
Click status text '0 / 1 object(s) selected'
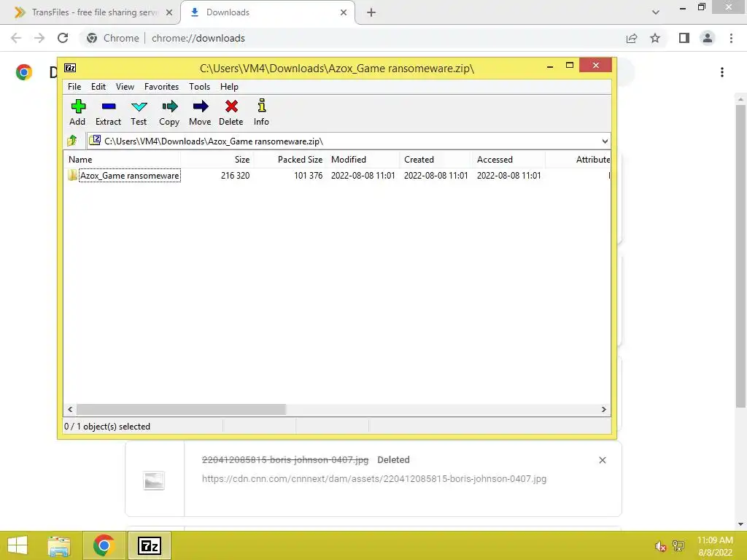[107, 426]
